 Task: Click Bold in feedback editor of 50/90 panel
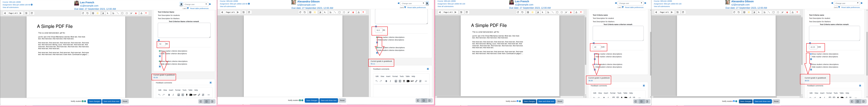tap(169, 95)
